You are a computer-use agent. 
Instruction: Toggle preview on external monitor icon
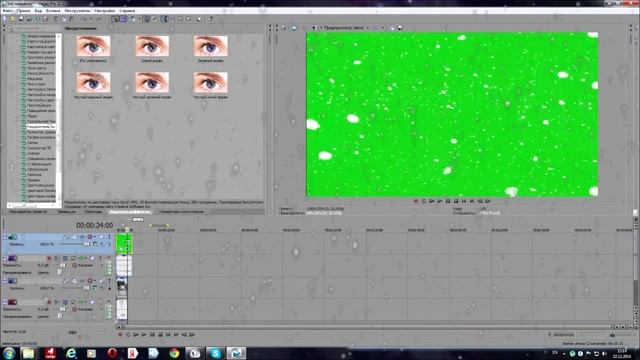click(x=294, y=28)
